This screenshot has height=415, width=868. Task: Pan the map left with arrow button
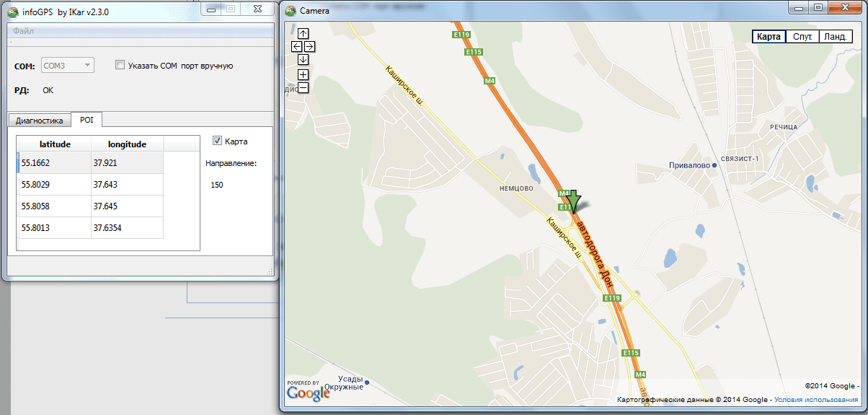click(x=296, y=46)
